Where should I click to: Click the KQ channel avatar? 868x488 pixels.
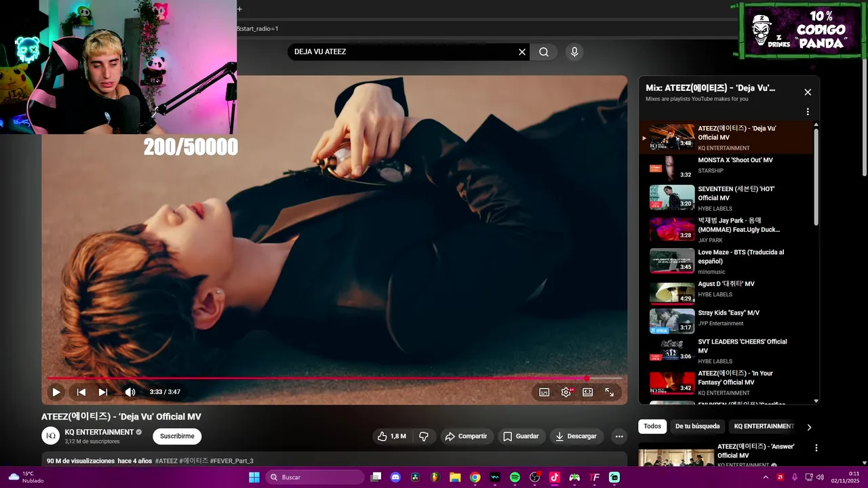51,436
